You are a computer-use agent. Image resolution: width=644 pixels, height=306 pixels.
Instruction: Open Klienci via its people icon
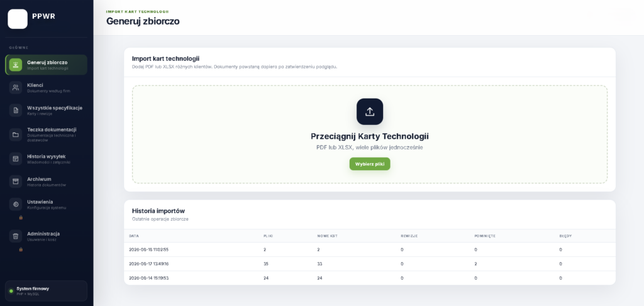pyautogui.click(x=16, y=88)
